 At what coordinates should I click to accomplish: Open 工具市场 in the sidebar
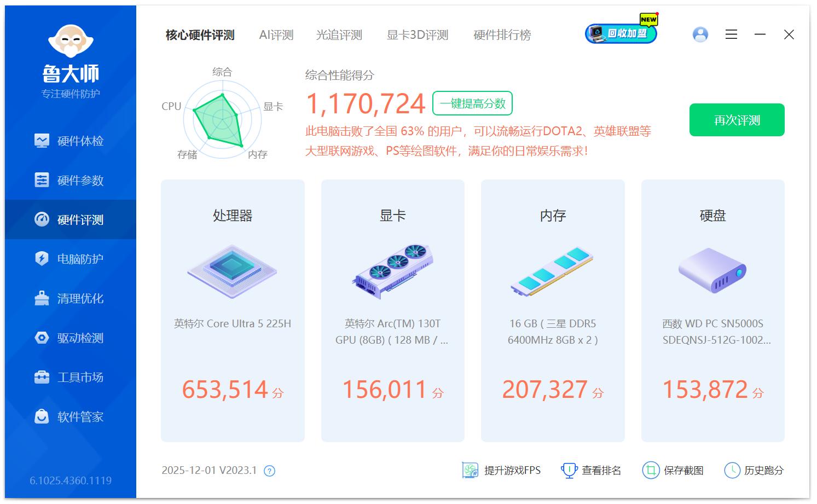(x=71, y=377)
